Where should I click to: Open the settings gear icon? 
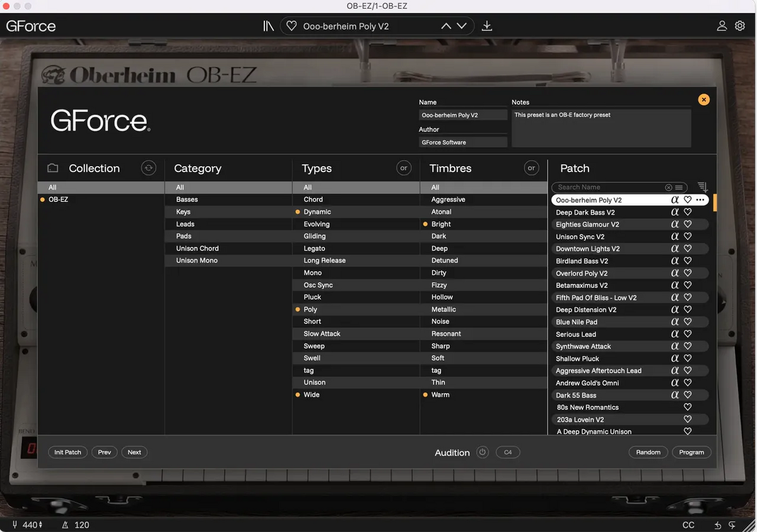click(x=740, y=26)
